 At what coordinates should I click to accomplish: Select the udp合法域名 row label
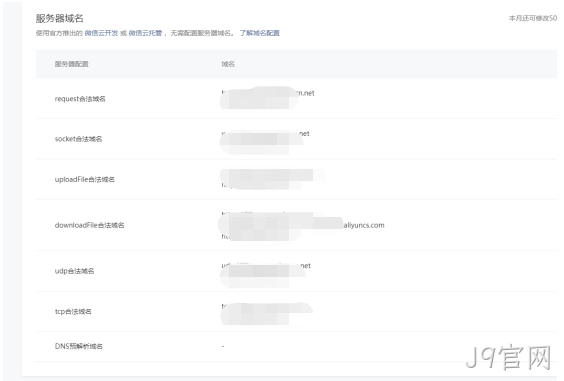coord(74,271)
